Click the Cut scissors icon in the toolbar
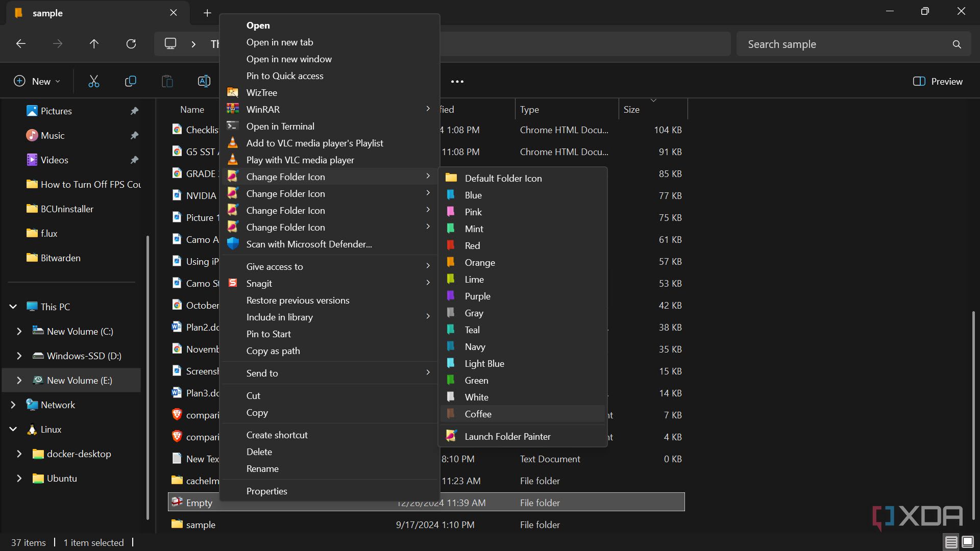The width and height of the screenshot is (980, 551). tap(94, 81)
